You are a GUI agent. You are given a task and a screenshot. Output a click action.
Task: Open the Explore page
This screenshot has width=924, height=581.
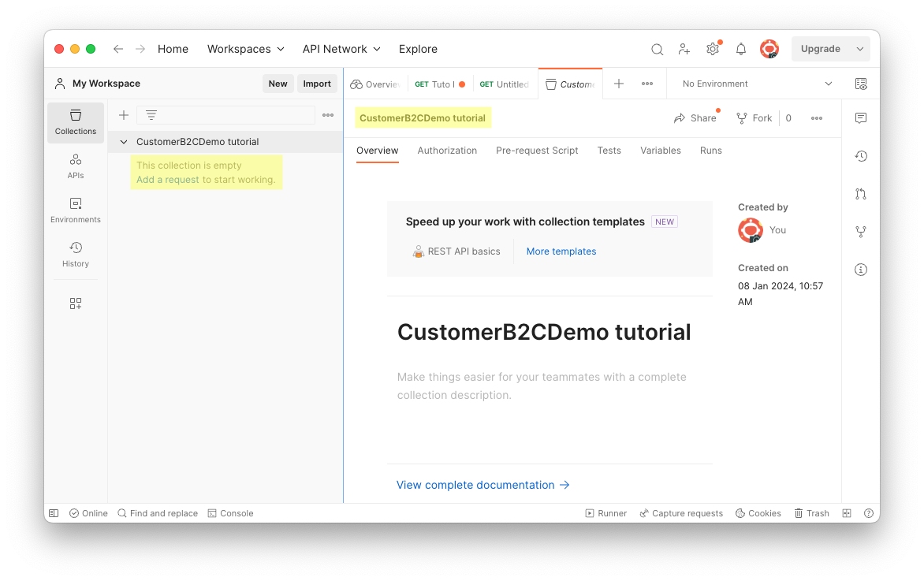418,49
